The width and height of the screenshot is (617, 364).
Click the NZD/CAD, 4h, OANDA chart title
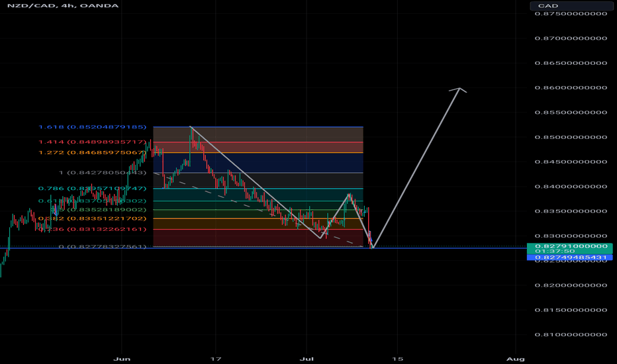coord(63,6)
